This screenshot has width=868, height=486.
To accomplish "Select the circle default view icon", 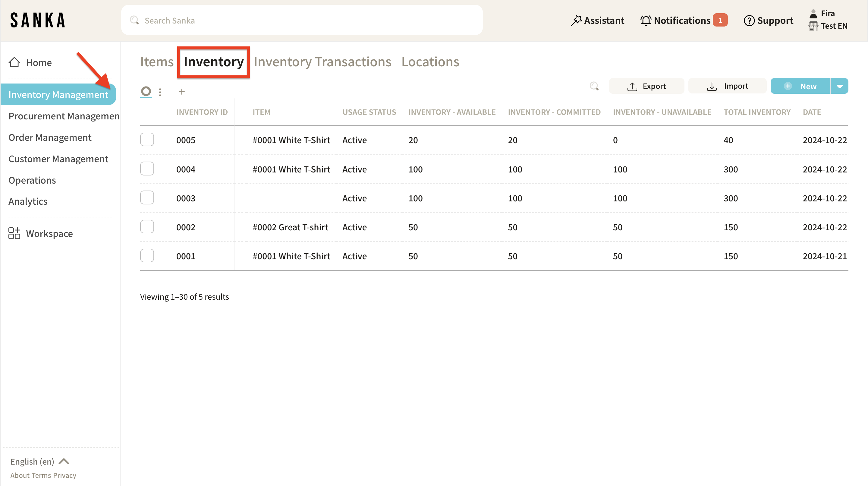I will coord(146,91).
